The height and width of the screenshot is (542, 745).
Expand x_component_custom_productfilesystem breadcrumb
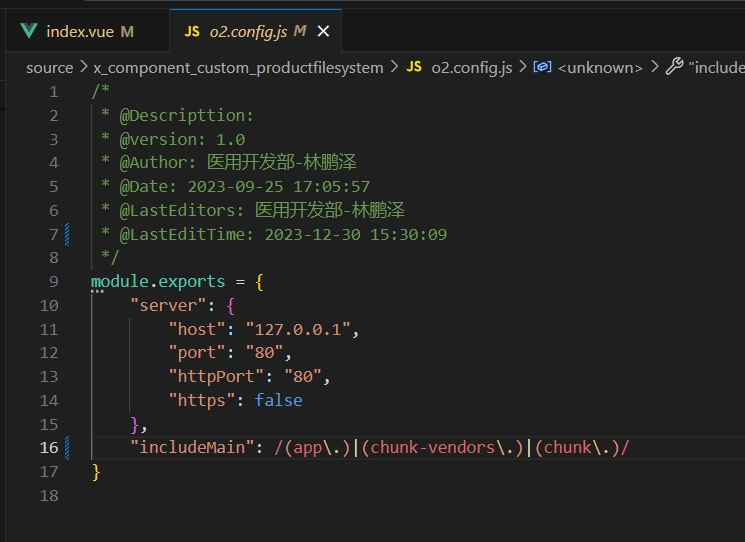pos(238,67)
